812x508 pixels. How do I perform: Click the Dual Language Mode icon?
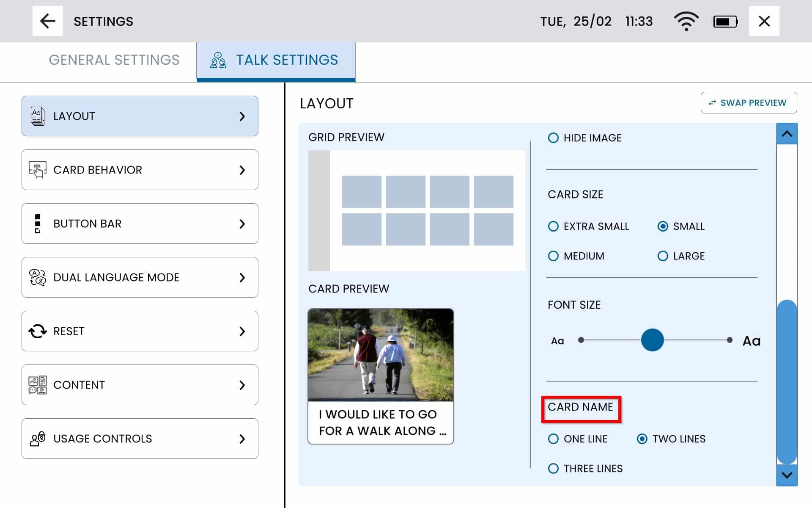(x=38, y=277)
